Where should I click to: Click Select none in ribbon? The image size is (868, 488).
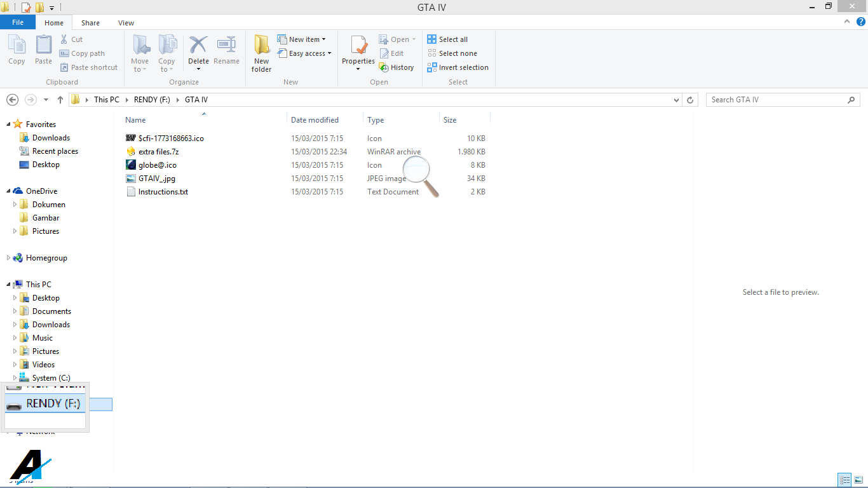[x=452, y=53]
